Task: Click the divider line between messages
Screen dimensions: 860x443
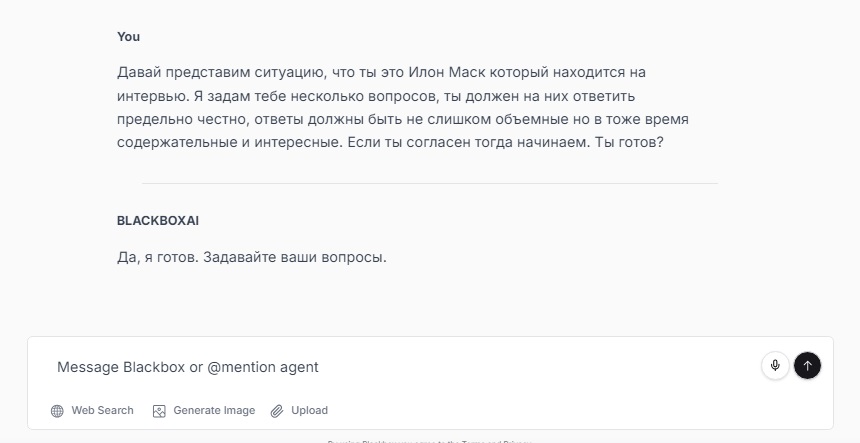Action: point(429,184)
